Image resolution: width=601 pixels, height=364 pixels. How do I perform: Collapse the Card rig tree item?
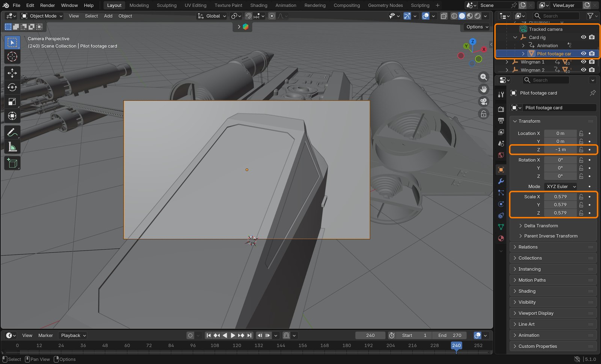[515, 38]
